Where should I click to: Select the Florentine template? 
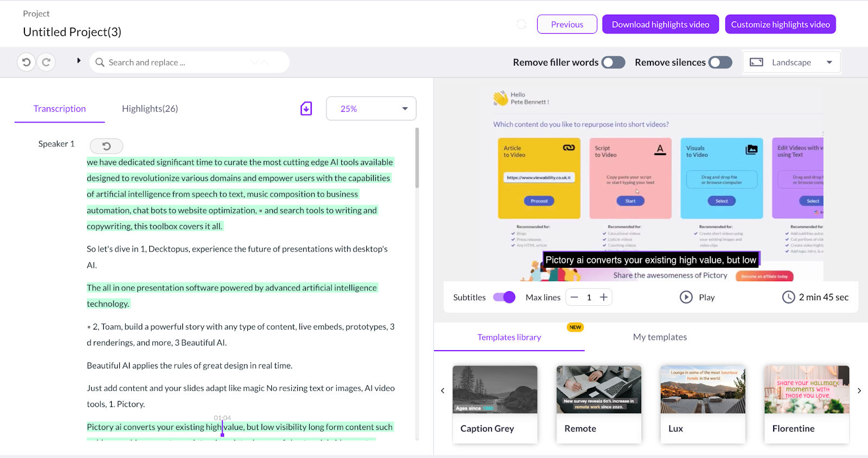tap(807, 404)
